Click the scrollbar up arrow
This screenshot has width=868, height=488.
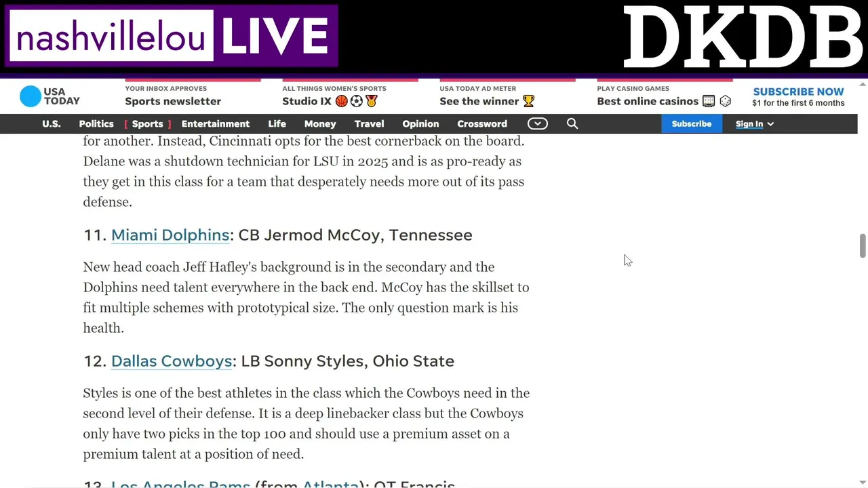pos(863,84)
